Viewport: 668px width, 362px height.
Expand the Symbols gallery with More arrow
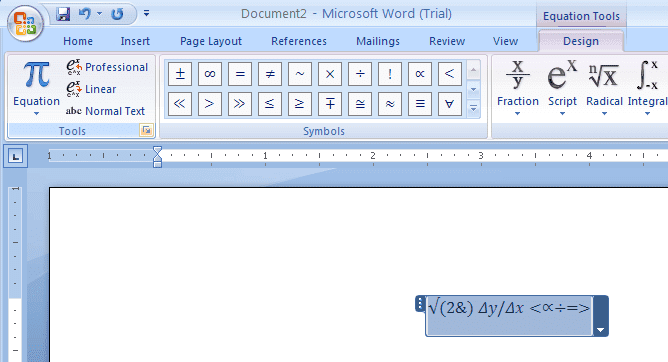coord(473,109)
